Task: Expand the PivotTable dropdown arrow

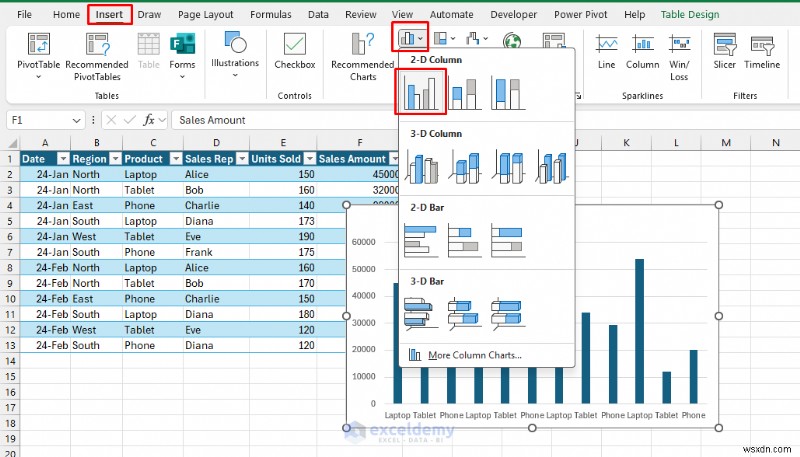Action: point(38,77)
